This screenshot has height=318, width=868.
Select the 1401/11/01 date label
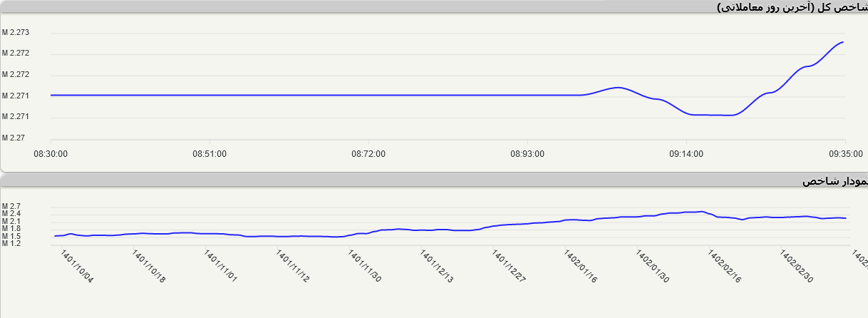pyautogui.click(x=221, y=267)
